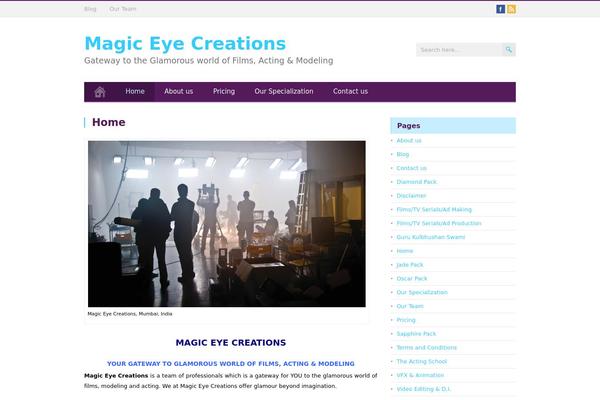
Task: Open Guru Kulbhushan Swami link
Action: (x=430, y=237)
